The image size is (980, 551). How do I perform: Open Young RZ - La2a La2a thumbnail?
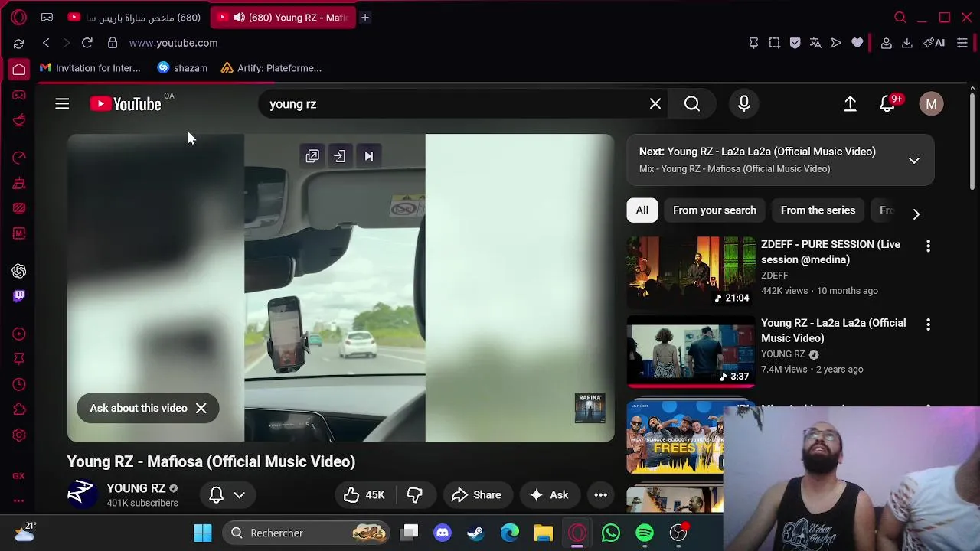pos(691,350)
